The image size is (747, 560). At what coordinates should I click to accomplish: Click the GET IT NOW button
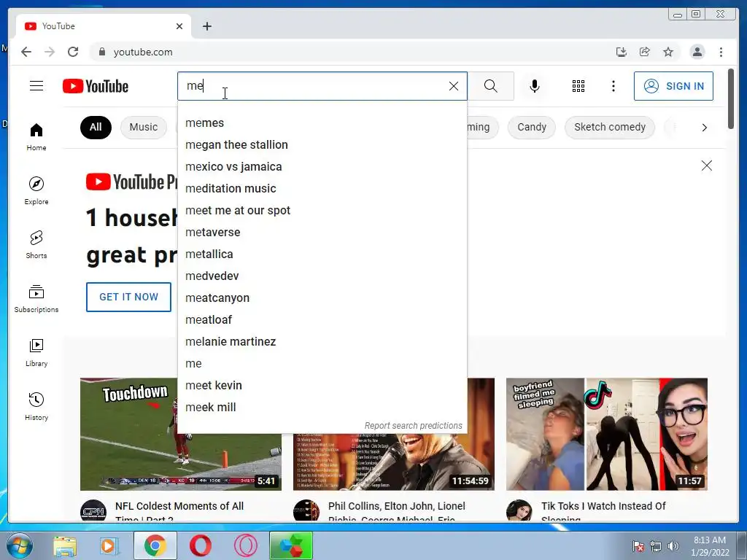point(128,297)
